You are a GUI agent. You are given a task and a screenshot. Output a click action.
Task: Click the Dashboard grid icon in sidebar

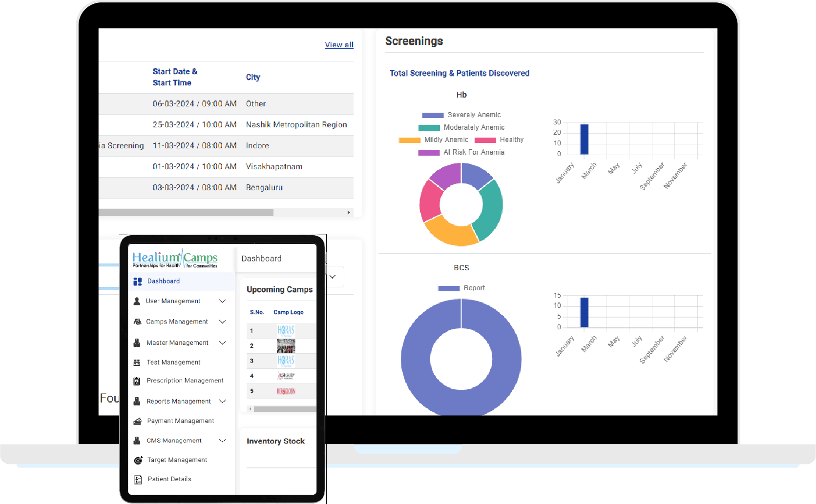(x=138, y=282)
